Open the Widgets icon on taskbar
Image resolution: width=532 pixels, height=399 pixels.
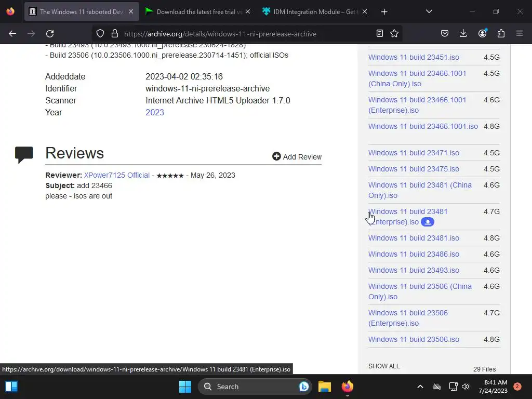[11, 387]
